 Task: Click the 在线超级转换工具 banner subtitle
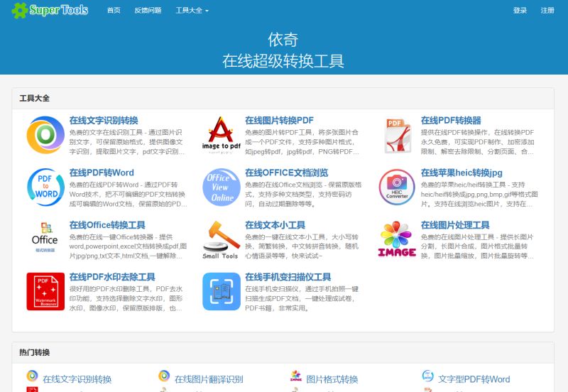tap(283, 61)
